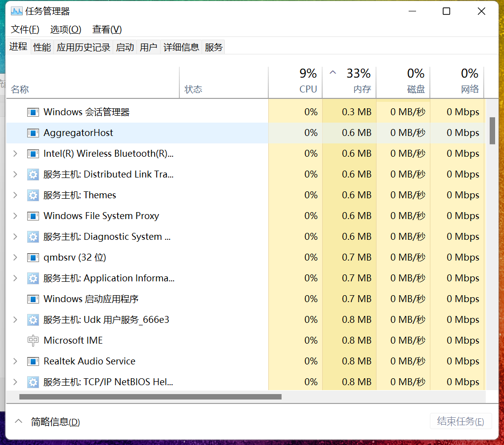
Task: Click the Microsoft IME icon
Action: click(x=33, y=341)
